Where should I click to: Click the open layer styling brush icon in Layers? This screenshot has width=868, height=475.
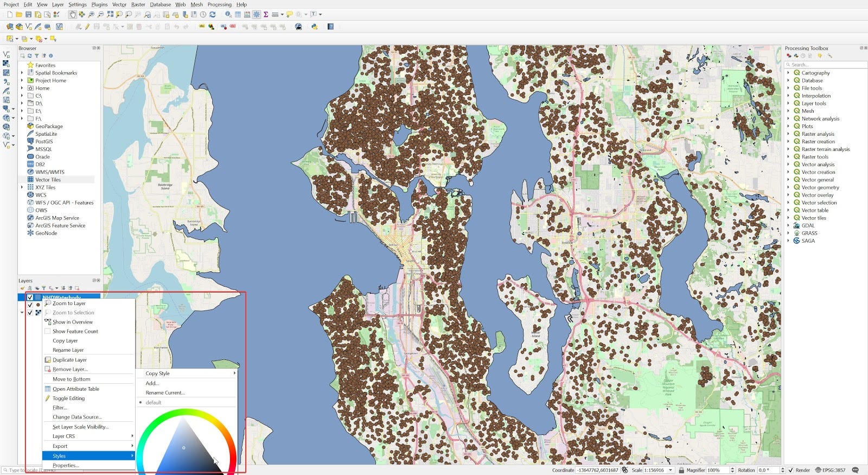[x=22, y=288]
